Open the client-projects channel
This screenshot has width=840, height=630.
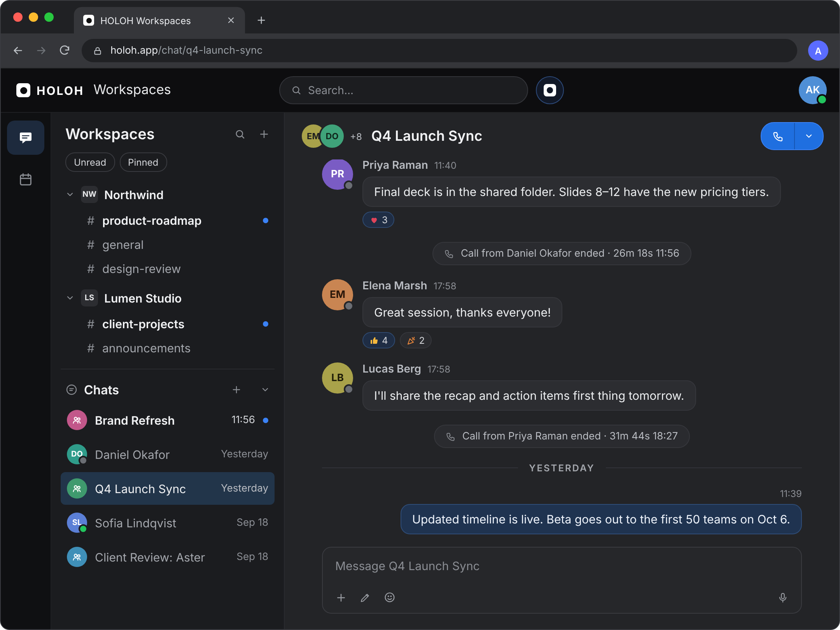click(x=168, y=324)
